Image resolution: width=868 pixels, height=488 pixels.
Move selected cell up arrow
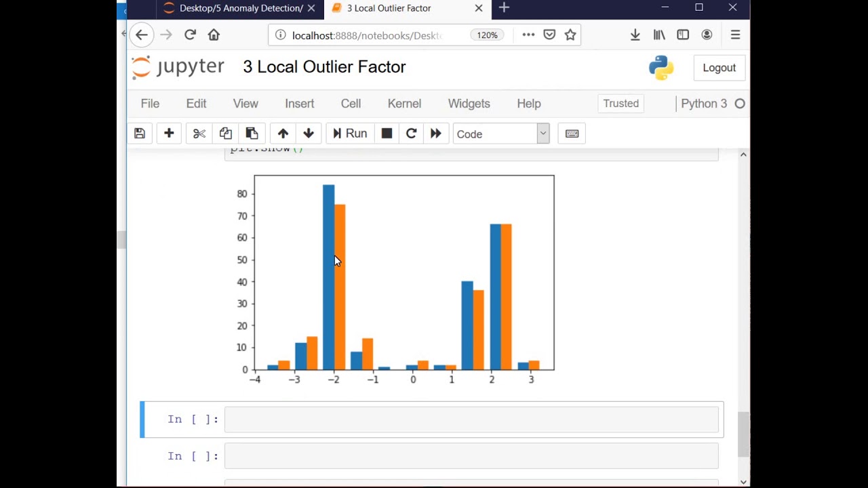283,134
